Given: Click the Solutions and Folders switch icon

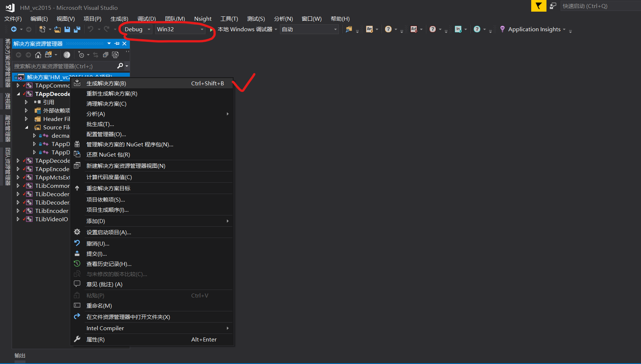Looking at the screenshot, I should 48,55.
